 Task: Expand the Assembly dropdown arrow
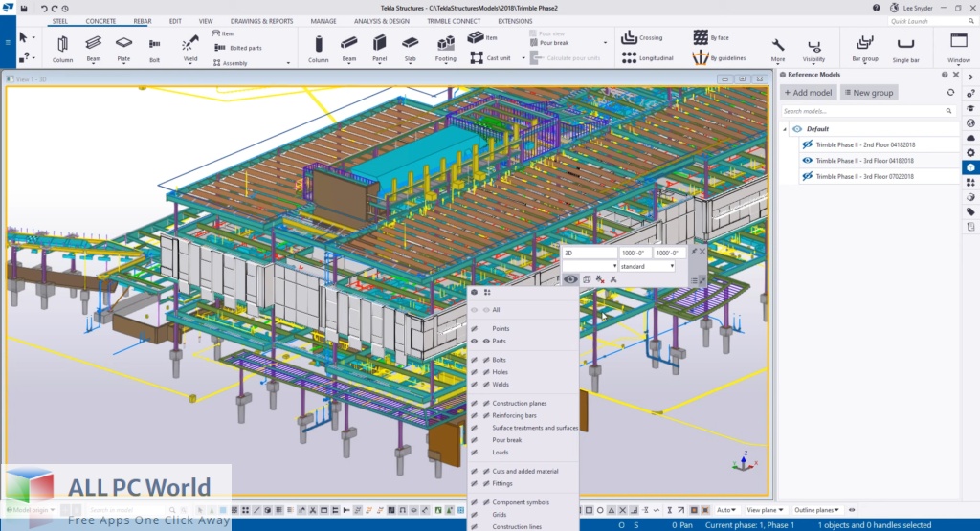pos(288,63)
